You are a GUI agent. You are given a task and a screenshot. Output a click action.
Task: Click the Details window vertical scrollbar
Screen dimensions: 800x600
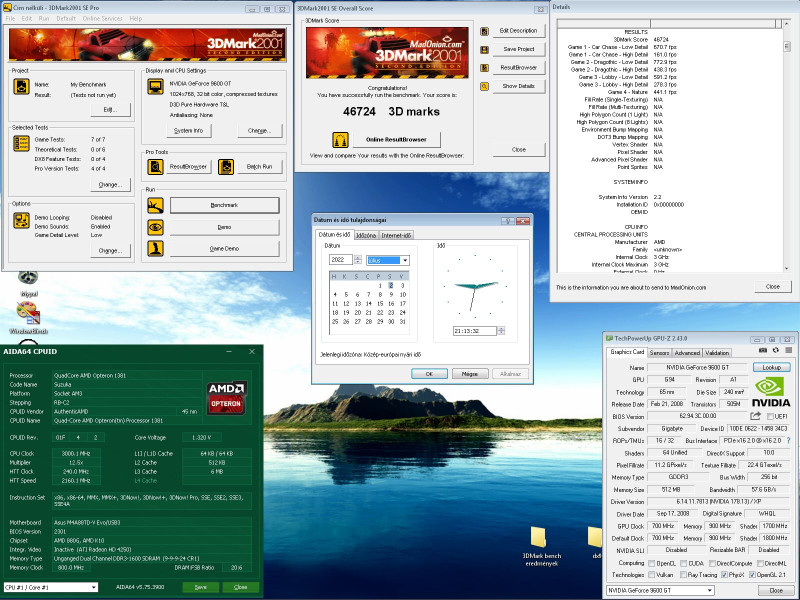click(x=787, y=148)
